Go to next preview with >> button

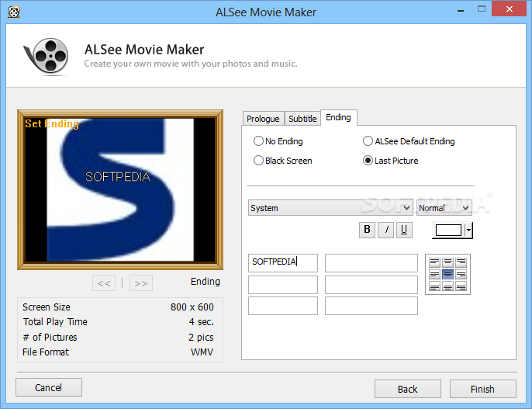(x=141, y=283)
